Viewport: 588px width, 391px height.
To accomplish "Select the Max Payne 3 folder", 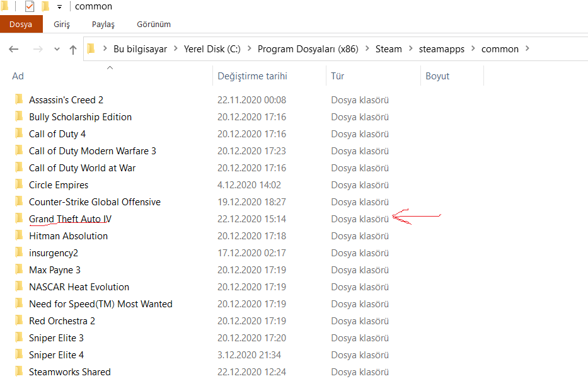I will (55, 270).
